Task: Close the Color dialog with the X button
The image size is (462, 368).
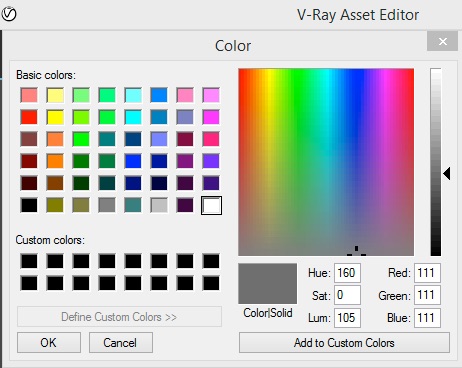Action: pyautogui.click(x=442, y=41)
